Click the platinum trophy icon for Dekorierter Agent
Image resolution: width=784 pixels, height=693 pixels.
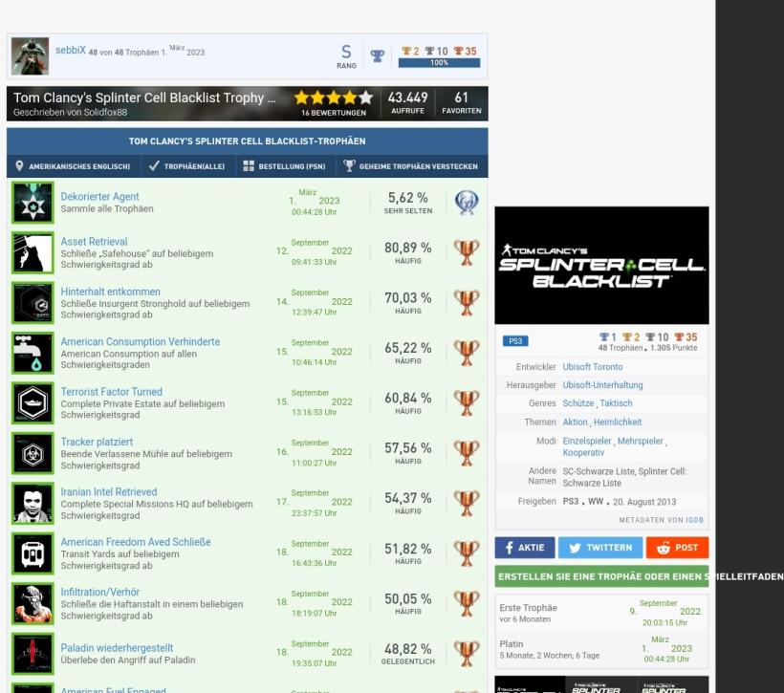(467, 203)
